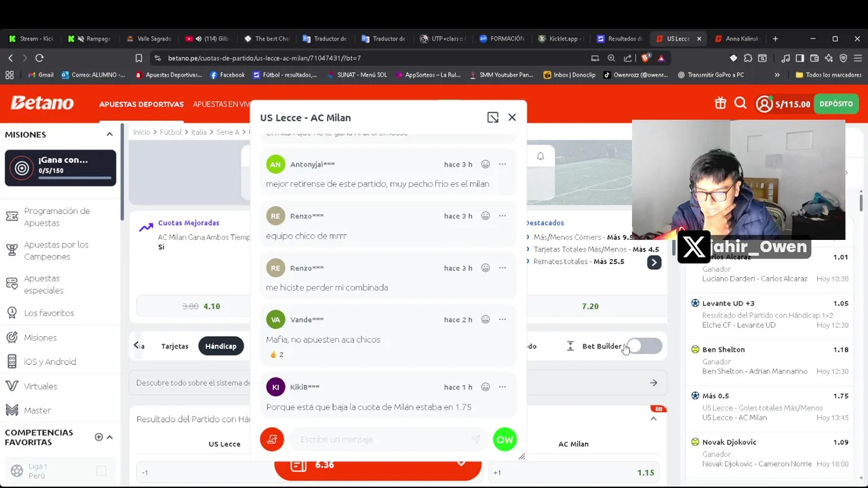Screen dimensions: 868x488
Task: Click the thumbs-up reaction on Vande's message
Action: 277,354
